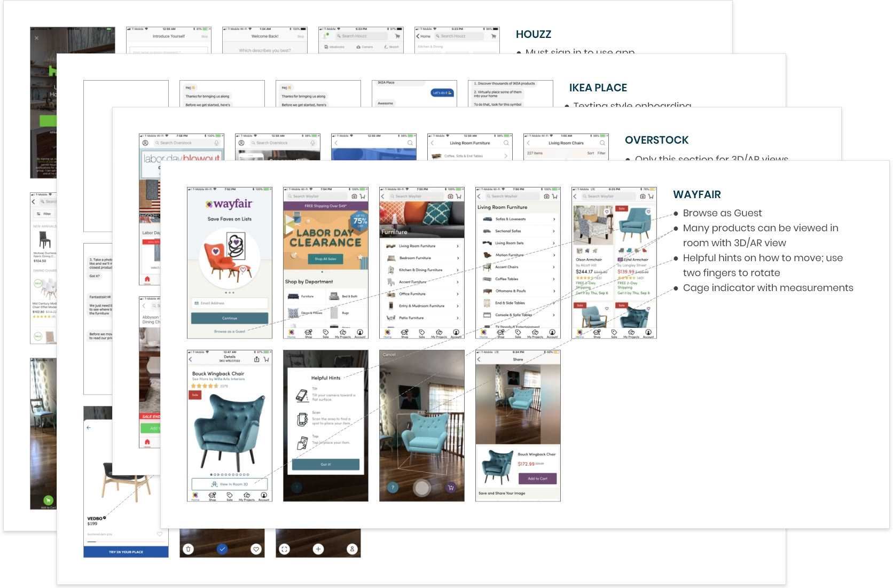Click the Browse as a Guest link
The image size is (893, 588).
230,332
